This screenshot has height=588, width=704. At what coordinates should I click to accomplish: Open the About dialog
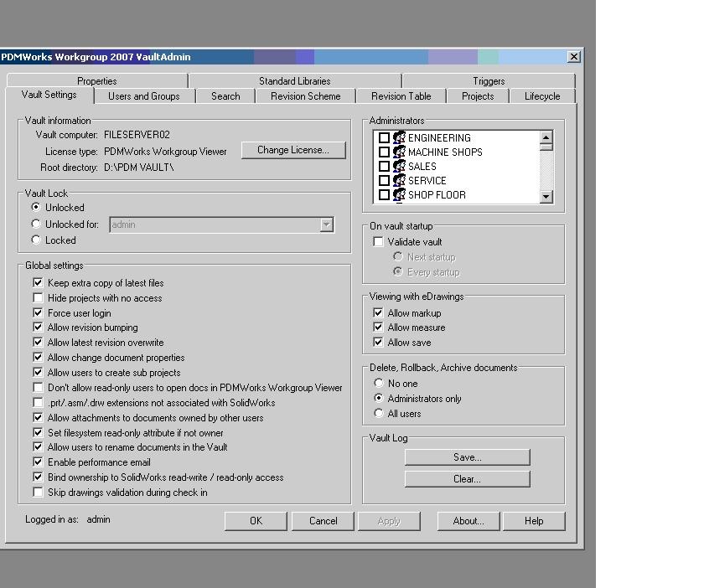point(468,521)
